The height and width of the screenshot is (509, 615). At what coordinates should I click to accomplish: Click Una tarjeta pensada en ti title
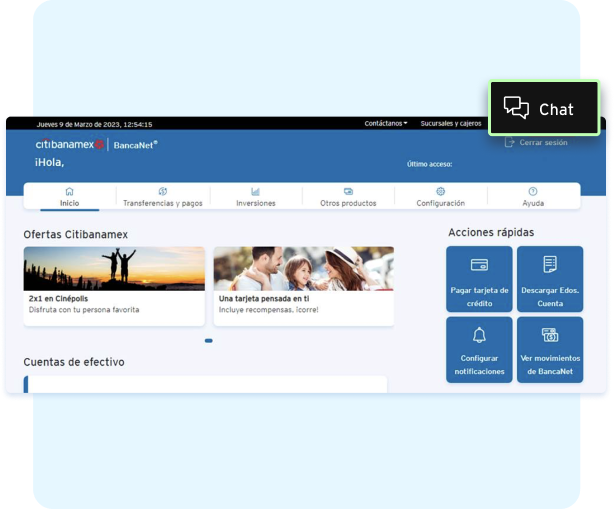click(264, 299)
